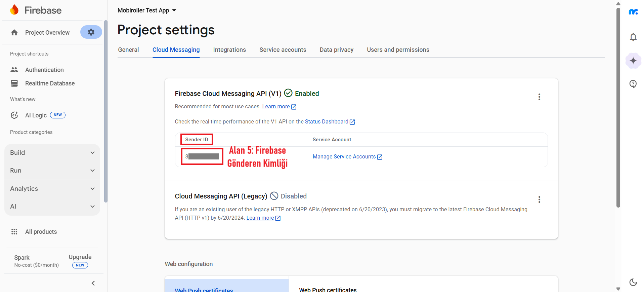The height and width of the screenshot is (292, 644).
Task: Open the Gemini assistant sparkle icon
Action: pyautogui.click(x=633, y=61)
